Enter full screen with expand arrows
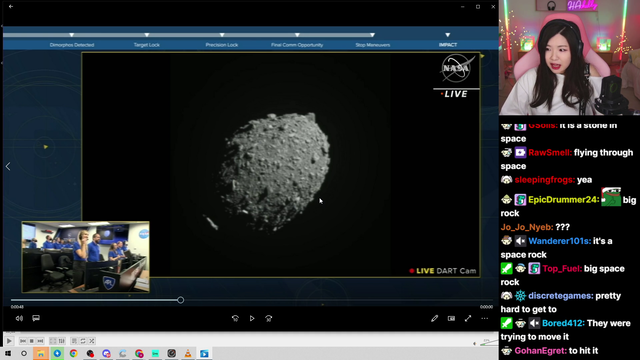The width and height of the screenshot is (640, 360). 468,318
